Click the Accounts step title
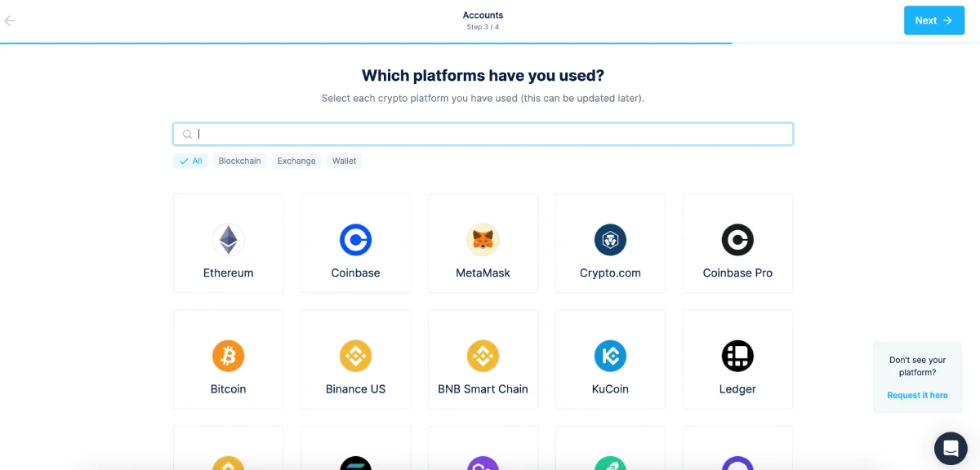 (483, 15)
